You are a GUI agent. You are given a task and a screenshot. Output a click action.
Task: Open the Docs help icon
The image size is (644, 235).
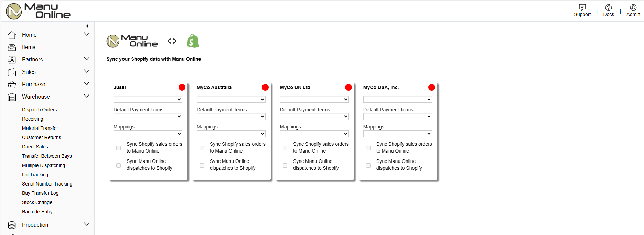(609, 7)
